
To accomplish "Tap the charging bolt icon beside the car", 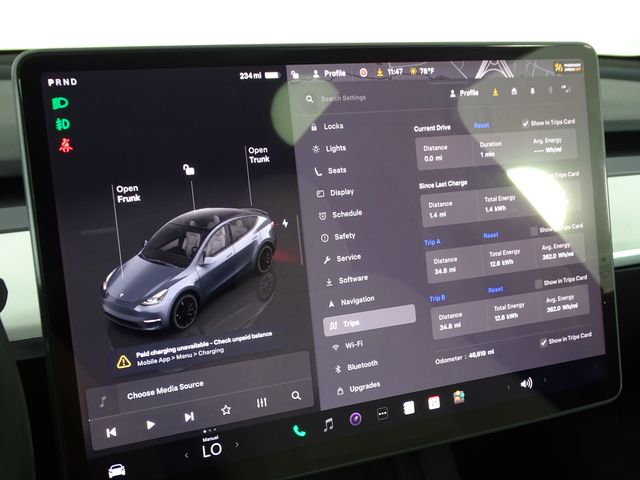I will (x=285, y=223).
